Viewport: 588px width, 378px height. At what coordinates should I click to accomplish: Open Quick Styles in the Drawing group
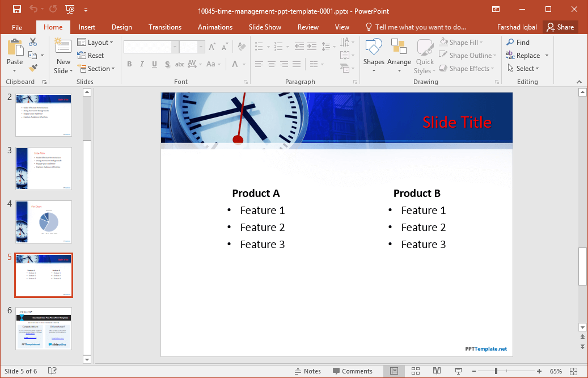424,55
